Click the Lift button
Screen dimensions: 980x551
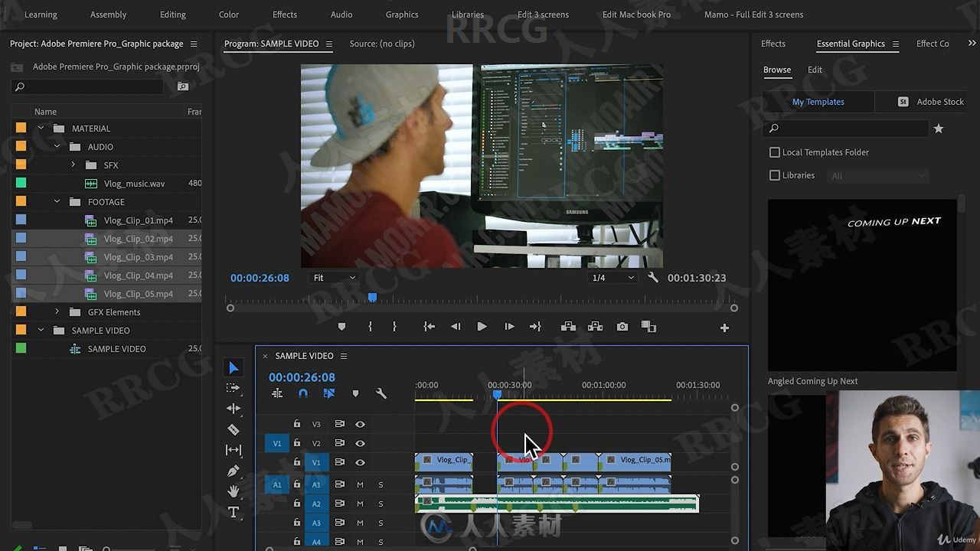(568, 327)
